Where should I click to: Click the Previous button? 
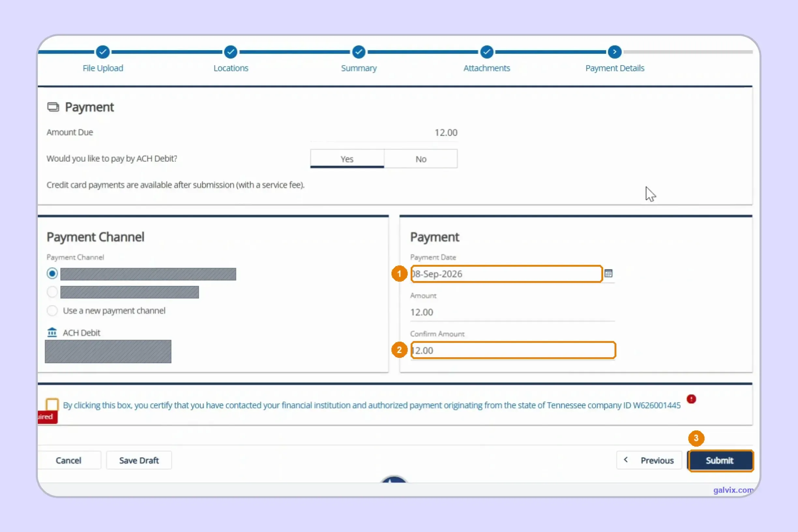point(649,460)
